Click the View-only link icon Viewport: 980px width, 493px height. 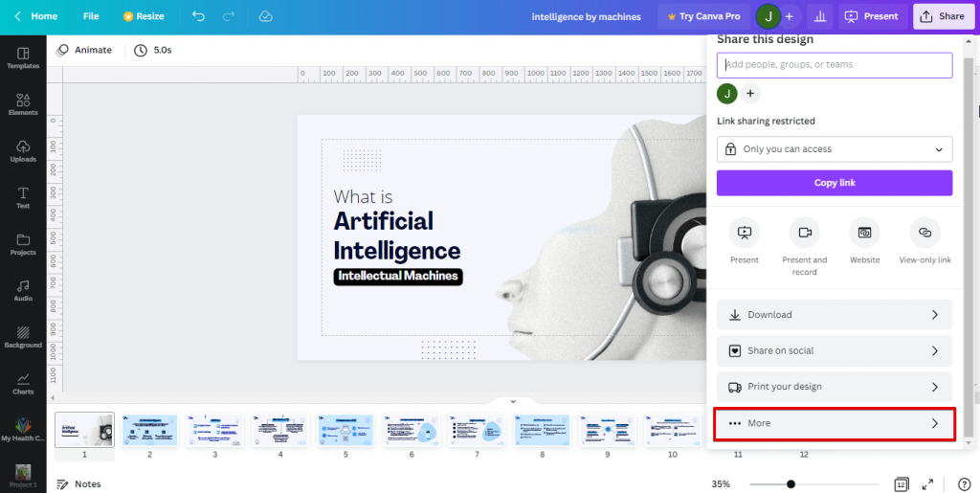coord(924,233)
